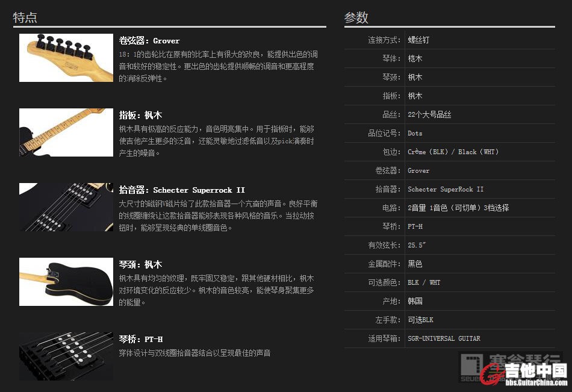Click the '可选颜色:' spec label
Screen dimensions: 572x392
tap(384, 282)
